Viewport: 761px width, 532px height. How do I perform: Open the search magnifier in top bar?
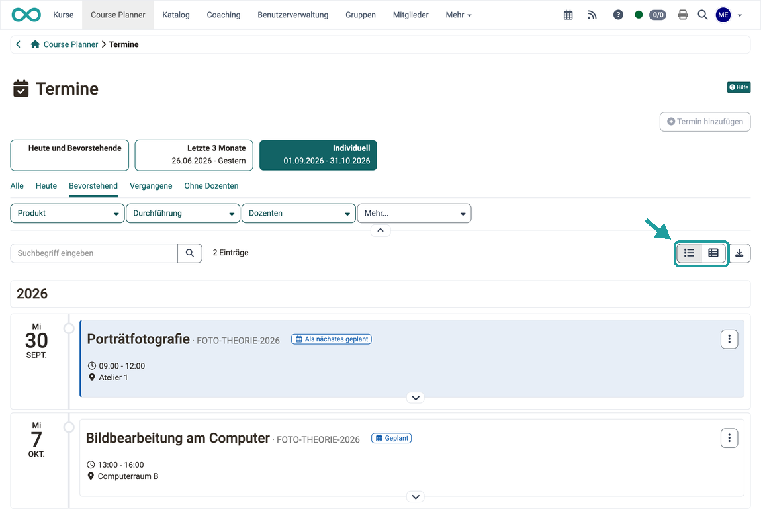[702, 15]
